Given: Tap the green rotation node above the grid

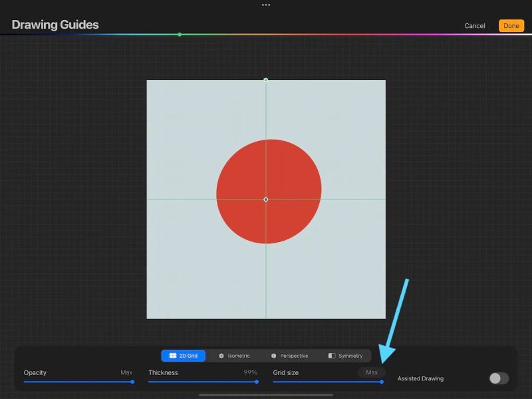Looking at the screenshot, I should pyautogui.click(x=266, y=79).
